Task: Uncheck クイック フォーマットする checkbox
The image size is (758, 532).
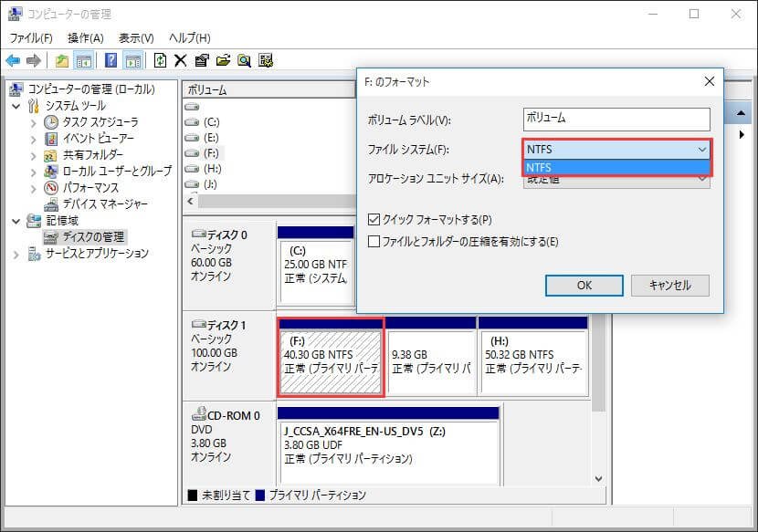Action: [374, 220]
